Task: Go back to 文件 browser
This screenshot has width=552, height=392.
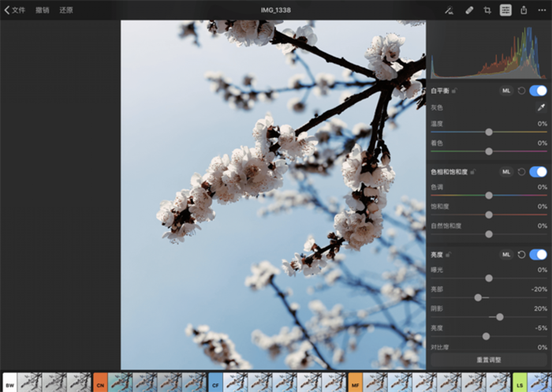Action: click(x=15, y=10)
